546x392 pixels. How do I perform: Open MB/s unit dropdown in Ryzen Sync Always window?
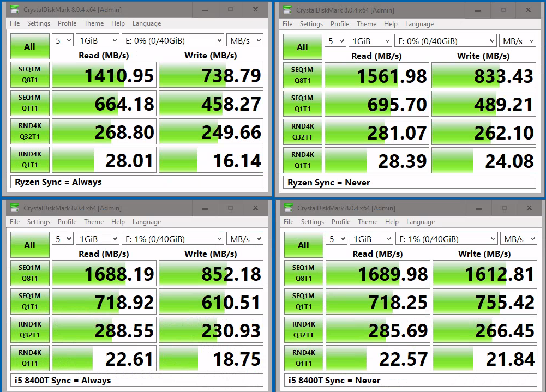(245, 40)
